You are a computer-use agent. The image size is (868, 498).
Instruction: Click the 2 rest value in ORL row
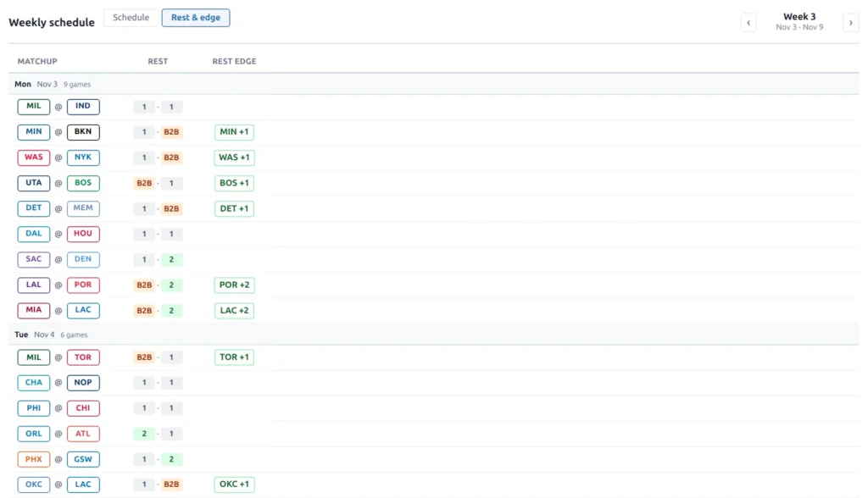point(144,434)
